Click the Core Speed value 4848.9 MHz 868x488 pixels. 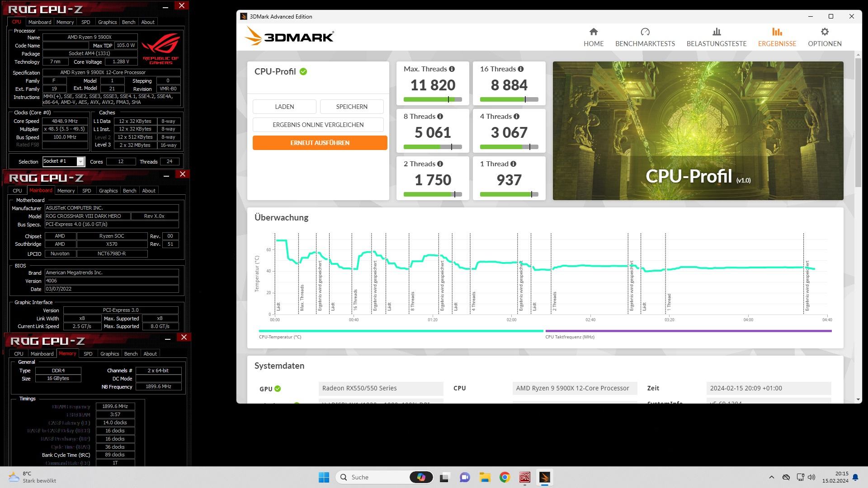(65, 121)
